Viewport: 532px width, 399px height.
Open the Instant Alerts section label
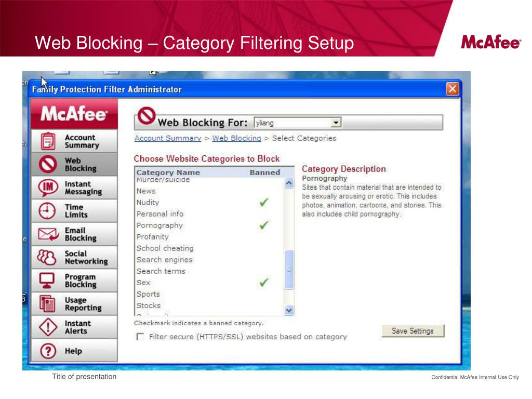tap(78, 327)
